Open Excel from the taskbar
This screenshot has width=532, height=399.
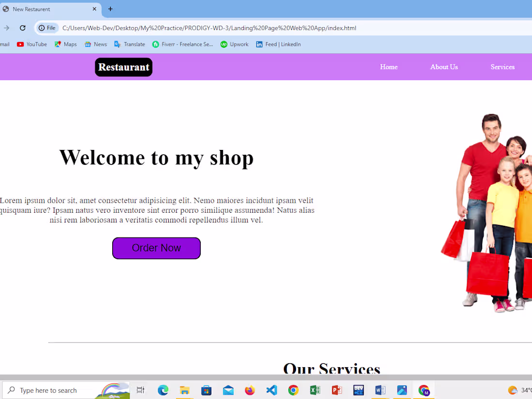315,390
